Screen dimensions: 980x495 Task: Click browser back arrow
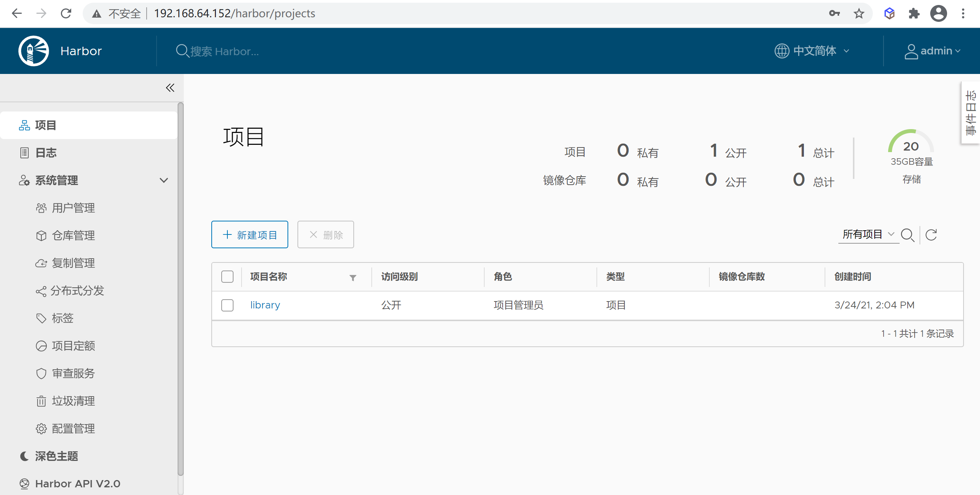click(17, 14)
